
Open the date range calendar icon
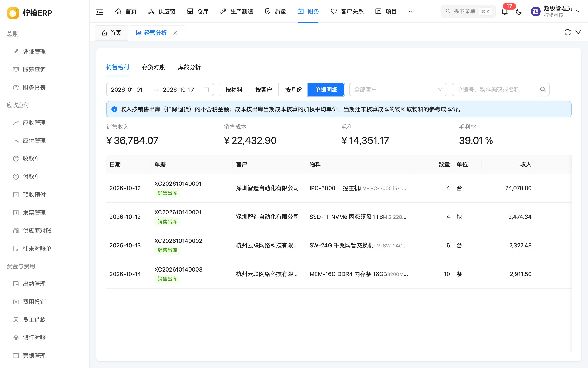(x=206, y=90)
